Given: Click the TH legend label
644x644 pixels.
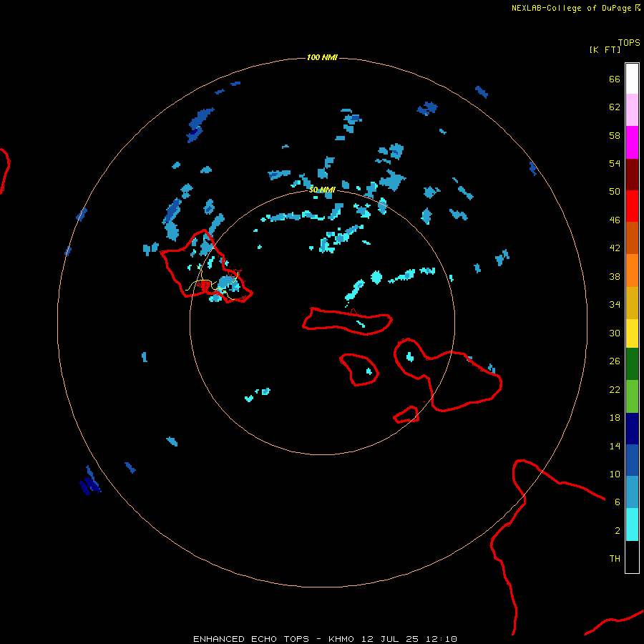Looking at the screenshot, I should pyautogui.click(x=615, y=558).
